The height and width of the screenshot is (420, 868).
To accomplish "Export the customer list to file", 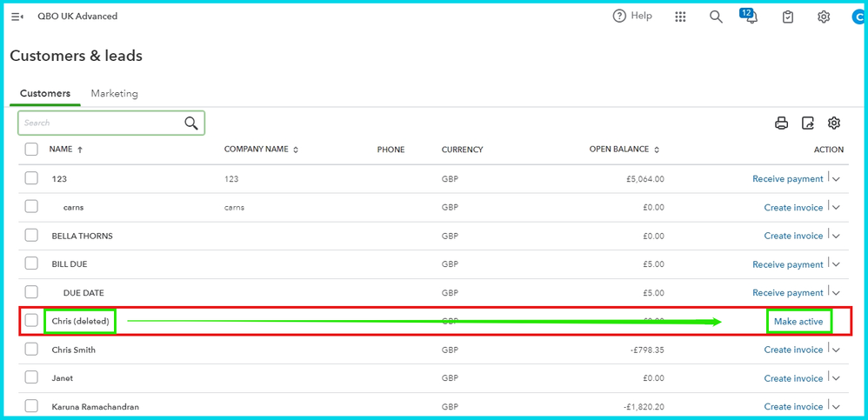I will 808,123.
